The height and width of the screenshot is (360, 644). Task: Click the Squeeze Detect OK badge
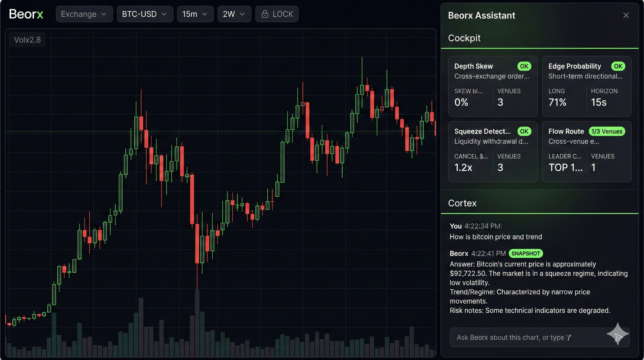click(x=524, y=131)
